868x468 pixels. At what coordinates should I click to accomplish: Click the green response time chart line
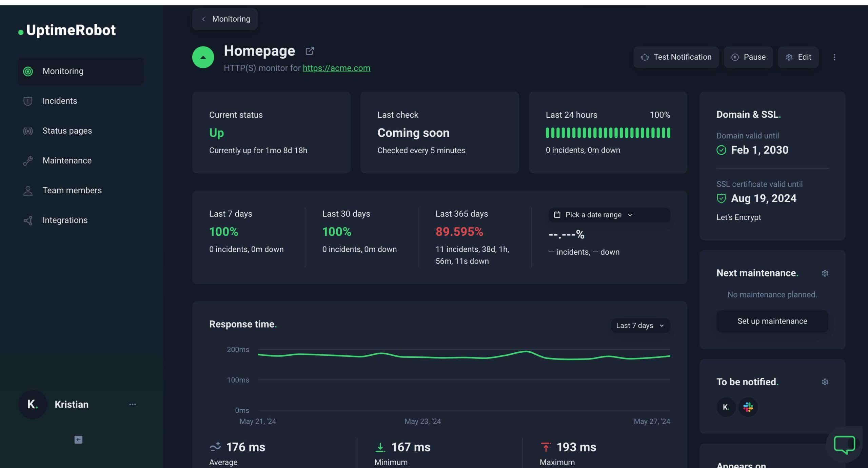464,356
